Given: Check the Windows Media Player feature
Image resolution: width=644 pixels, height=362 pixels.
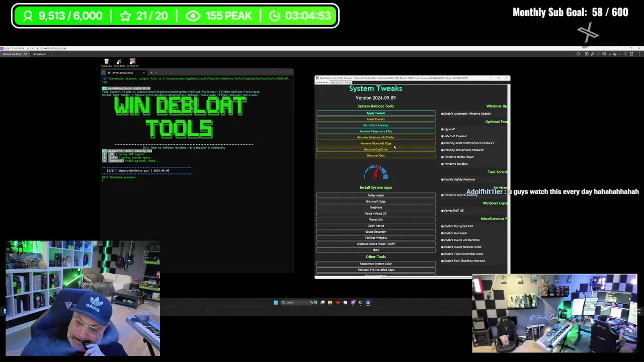Looking at the screenshot, I should coord(443,157).
